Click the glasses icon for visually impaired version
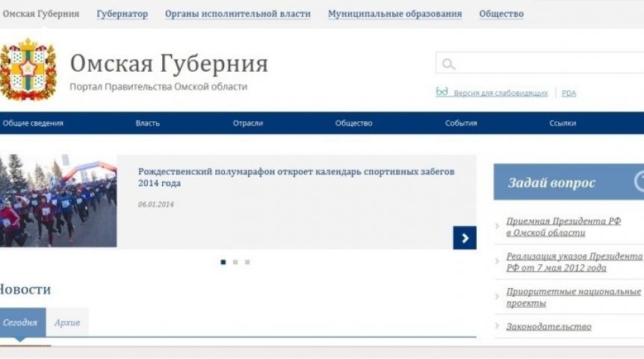 click(x=442, y=92)
